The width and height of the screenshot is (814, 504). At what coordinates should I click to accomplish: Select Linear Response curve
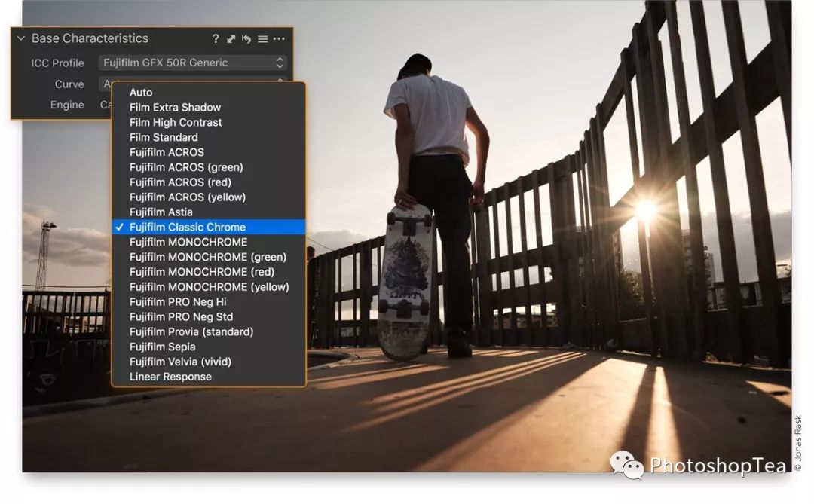pos(209,377)
